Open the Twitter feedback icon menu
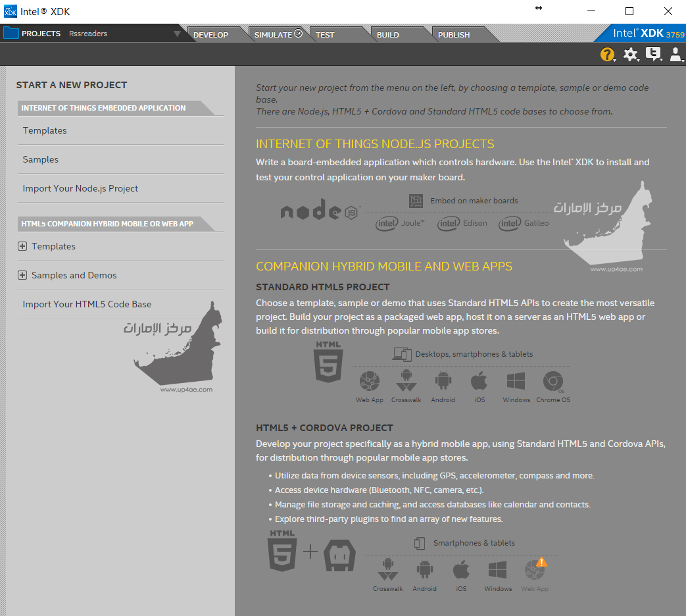686x616 pixels. (x=653, y=54)
